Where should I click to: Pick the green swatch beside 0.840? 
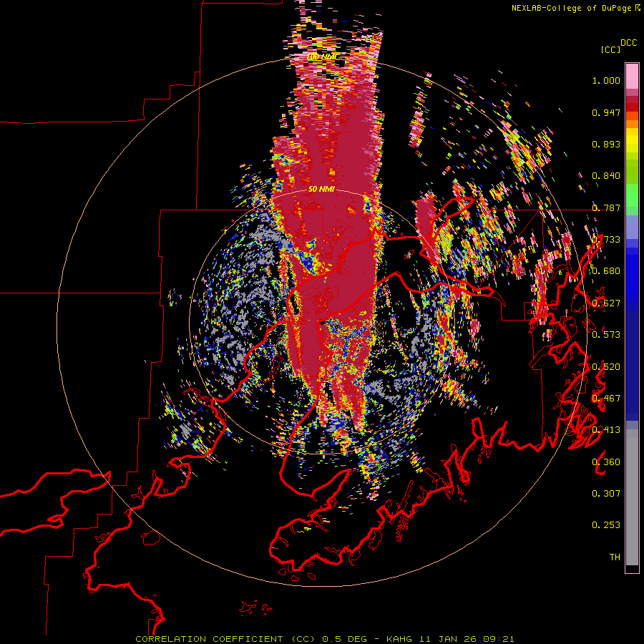click(x=632, y=172)
